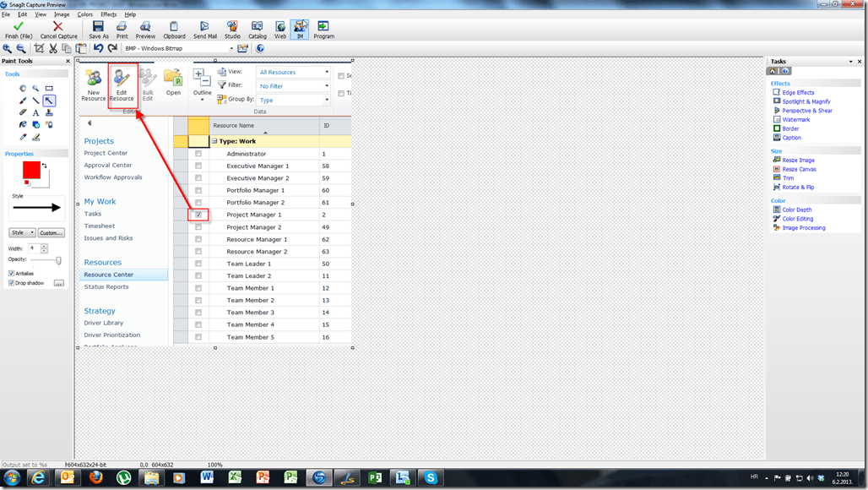Click the red foreground color swatch
This screenshot has height=490, width=868.
[x=31, y=170]
